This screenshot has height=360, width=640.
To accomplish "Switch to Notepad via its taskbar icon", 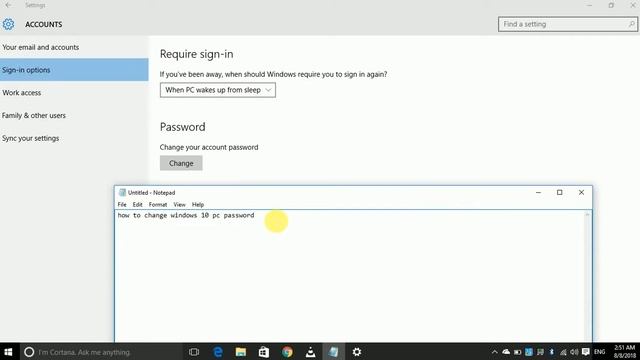I will [334, 352].
